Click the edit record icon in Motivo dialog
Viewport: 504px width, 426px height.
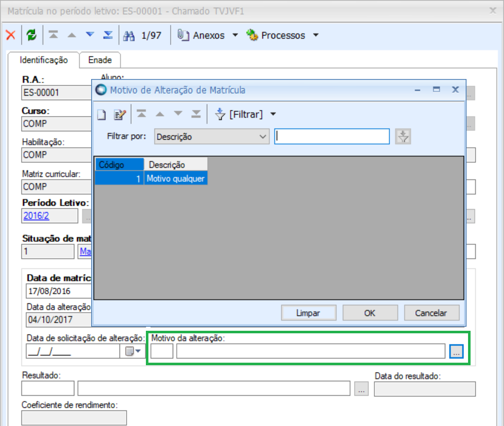coord(120,114)
